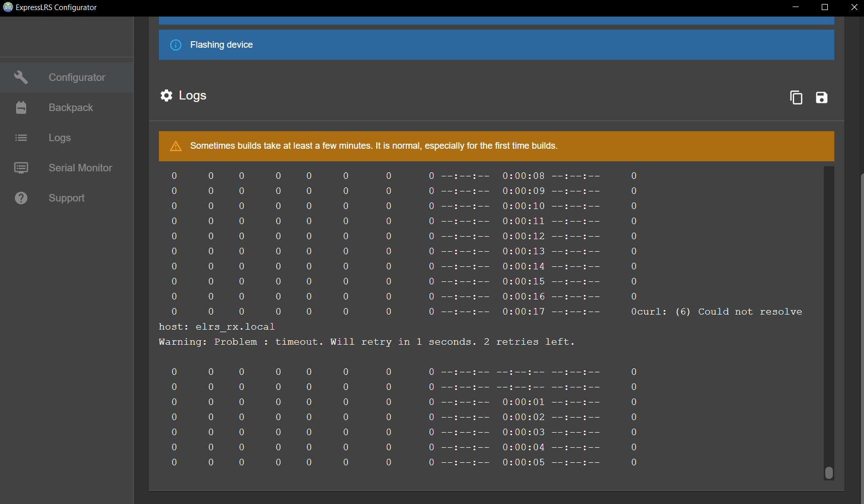Select the Configurator wrench icon

[21, 77]
